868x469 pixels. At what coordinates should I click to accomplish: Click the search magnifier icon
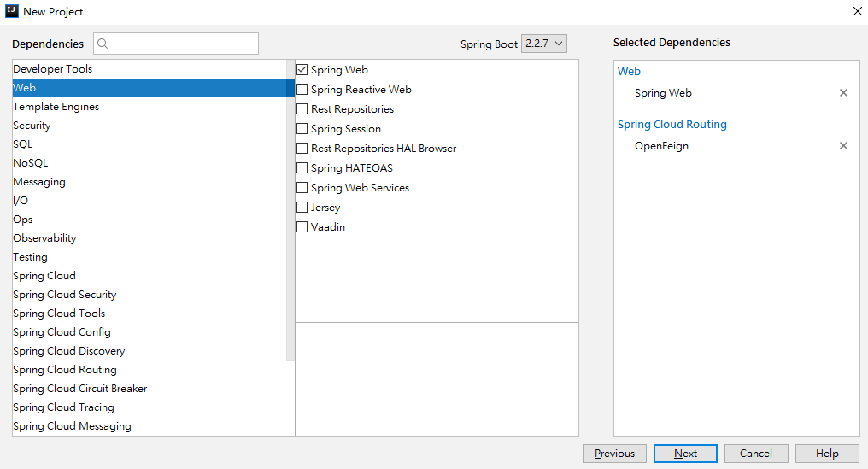[103, 44]
